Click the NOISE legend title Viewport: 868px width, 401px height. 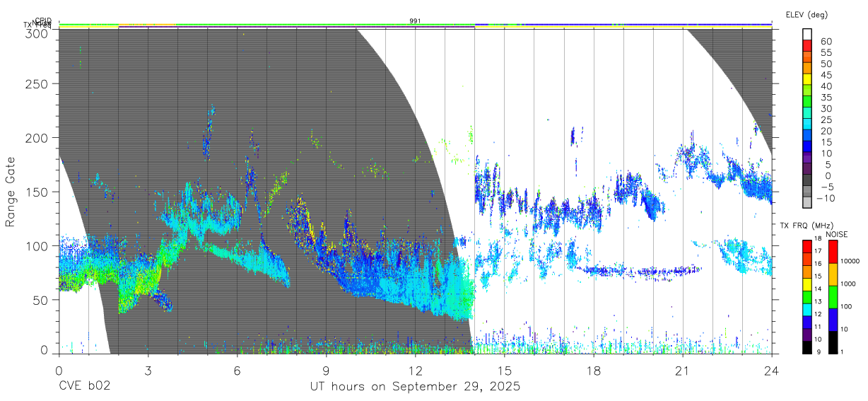(x=836, y=234)
